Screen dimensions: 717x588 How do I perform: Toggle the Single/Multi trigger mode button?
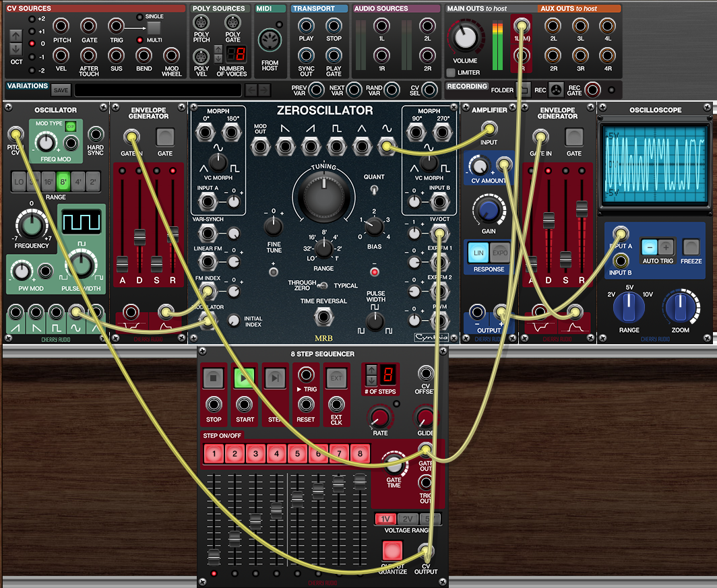154,28
